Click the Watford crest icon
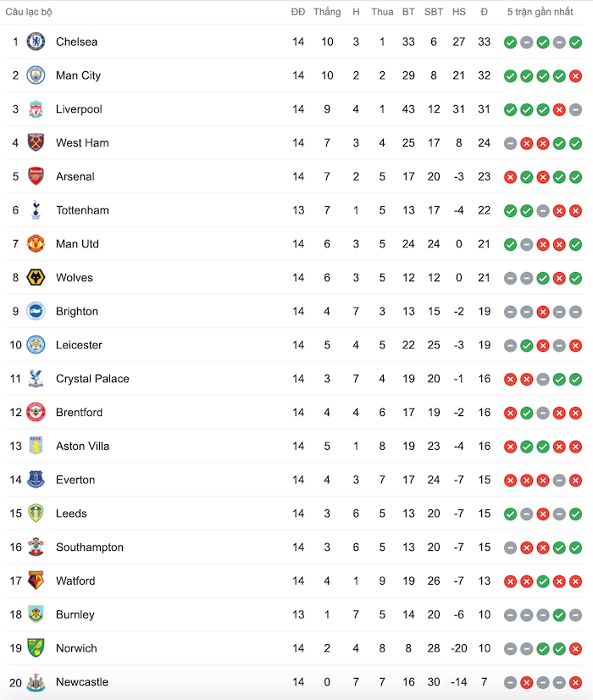593x700 pixels. click(36, 581)
